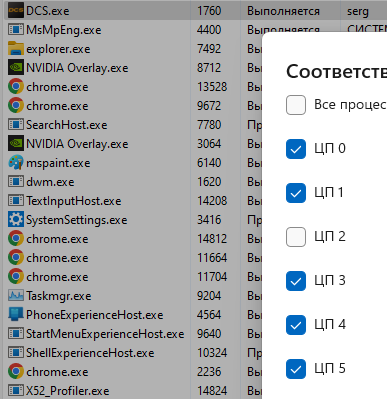The image size is (387, 399).
Task: Click PID value 6140
Action: point(209,163)
